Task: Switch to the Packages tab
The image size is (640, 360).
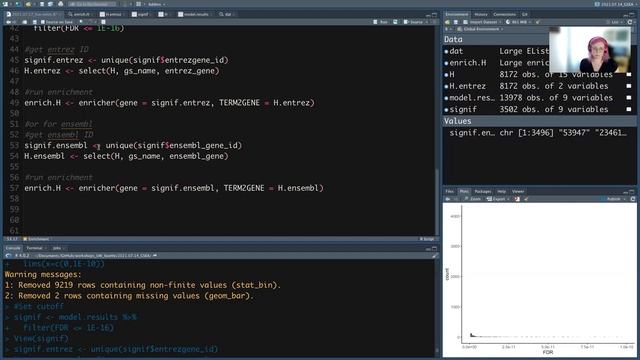Action: point(482,191)
